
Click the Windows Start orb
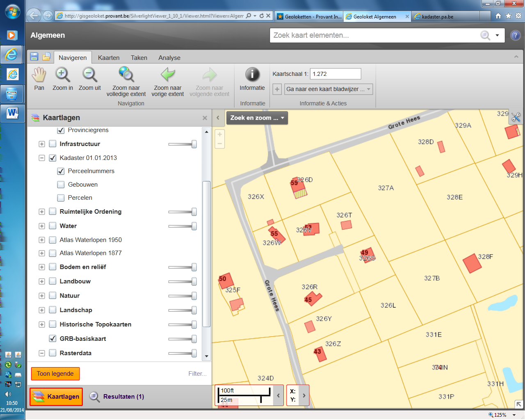[x=12, y=12]
